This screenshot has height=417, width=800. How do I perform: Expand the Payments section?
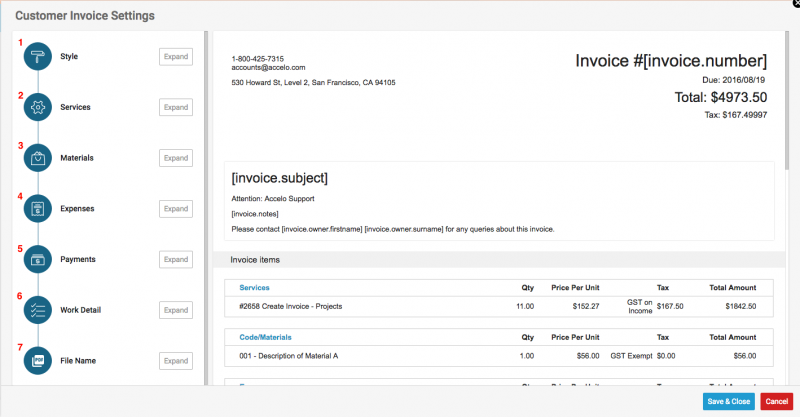(x=176, y=259)
